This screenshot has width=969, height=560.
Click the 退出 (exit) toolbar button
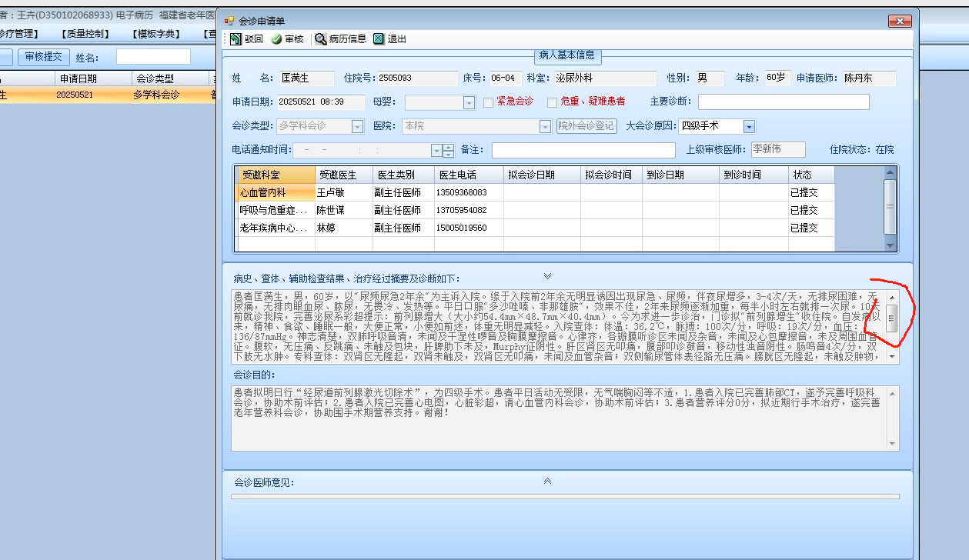click(389, 39)
